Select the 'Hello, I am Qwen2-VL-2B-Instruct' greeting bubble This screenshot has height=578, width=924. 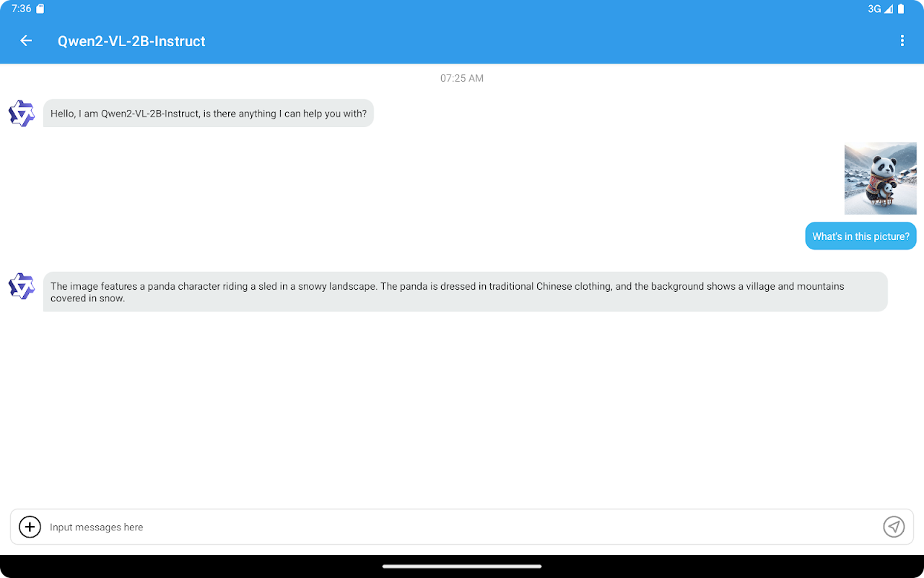pyautogui.click(x=209, y=113)
